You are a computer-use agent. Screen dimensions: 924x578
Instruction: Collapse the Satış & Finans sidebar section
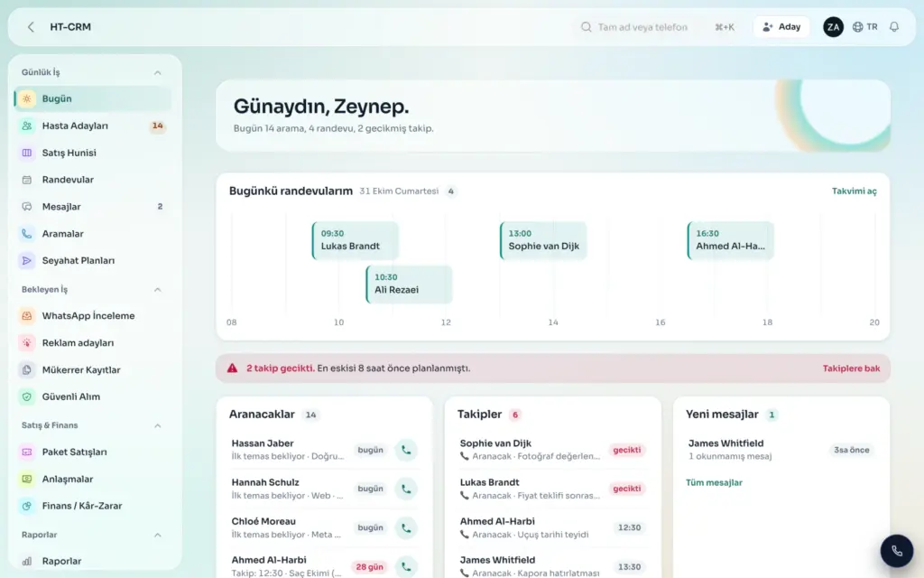point(157,426)
